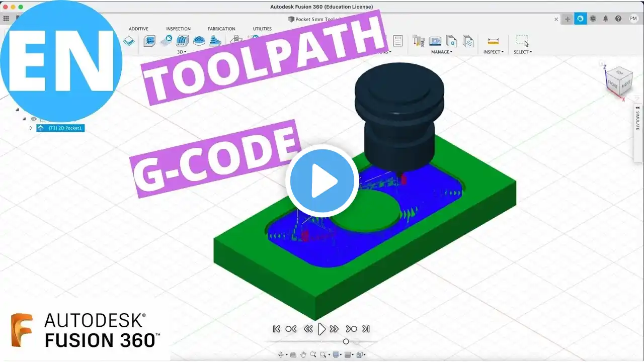This screenshot has width=644, height=362.
Task: Activate the Pan hand tool
Action: click(x=303, y=354)
